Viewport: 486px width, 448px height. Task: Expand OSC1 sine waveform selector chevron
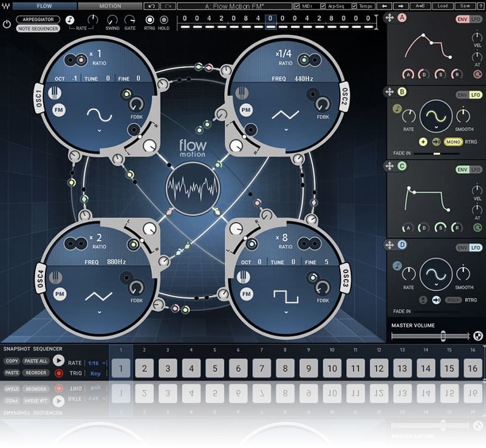[x=99, y=130]
